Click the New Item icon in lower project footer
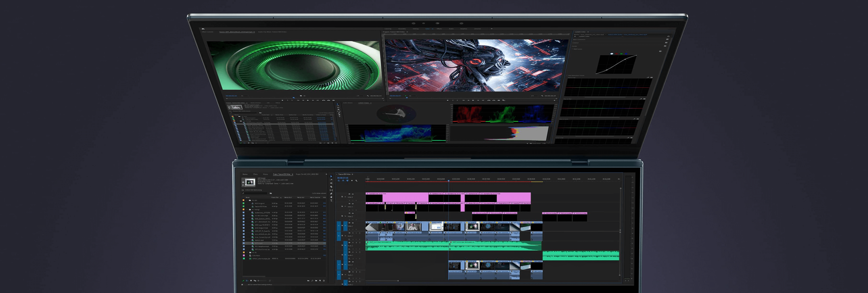The image size is (868, 293). coord(320,281)
